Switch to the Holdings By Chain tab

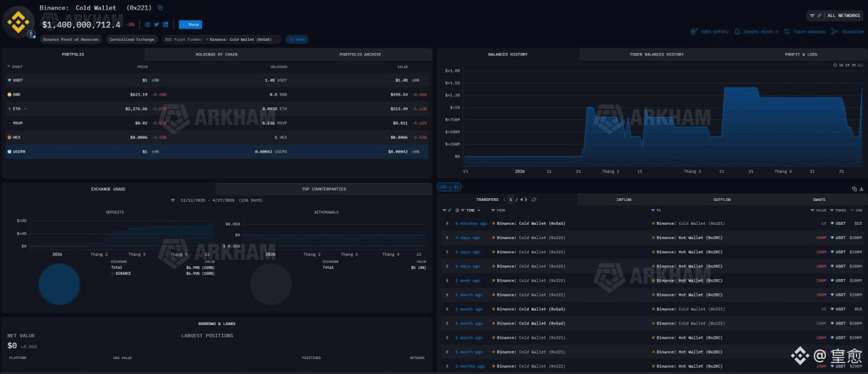click(x=216, y=54)
